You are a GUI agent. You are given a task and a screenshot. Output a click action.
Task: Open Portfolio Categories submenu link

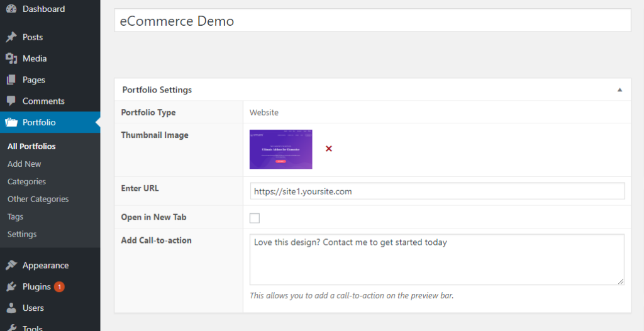click(x=26, y=181)
